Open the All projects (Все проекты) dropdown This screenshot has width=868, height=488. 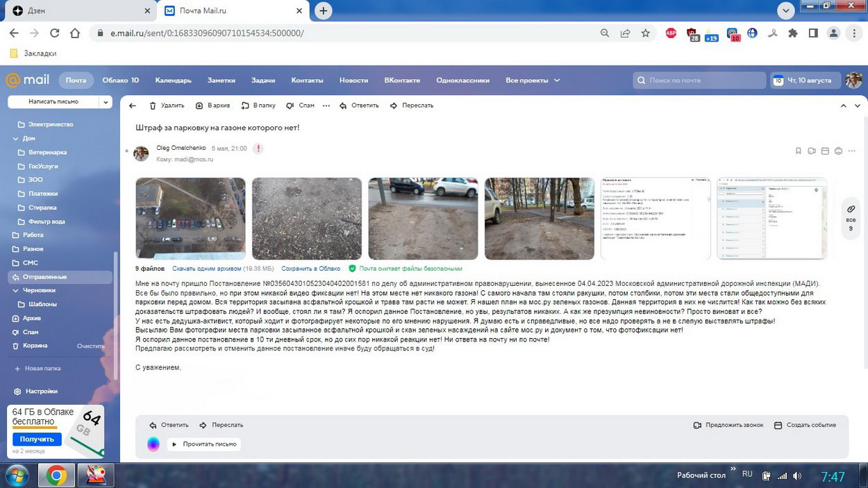point(533,81)
